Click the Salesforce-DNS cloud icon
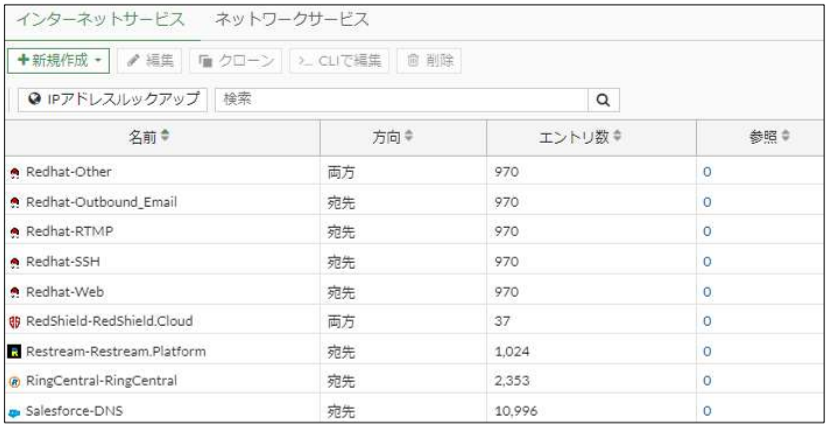The height and width of the screenshot is (428, 829). 13,410
